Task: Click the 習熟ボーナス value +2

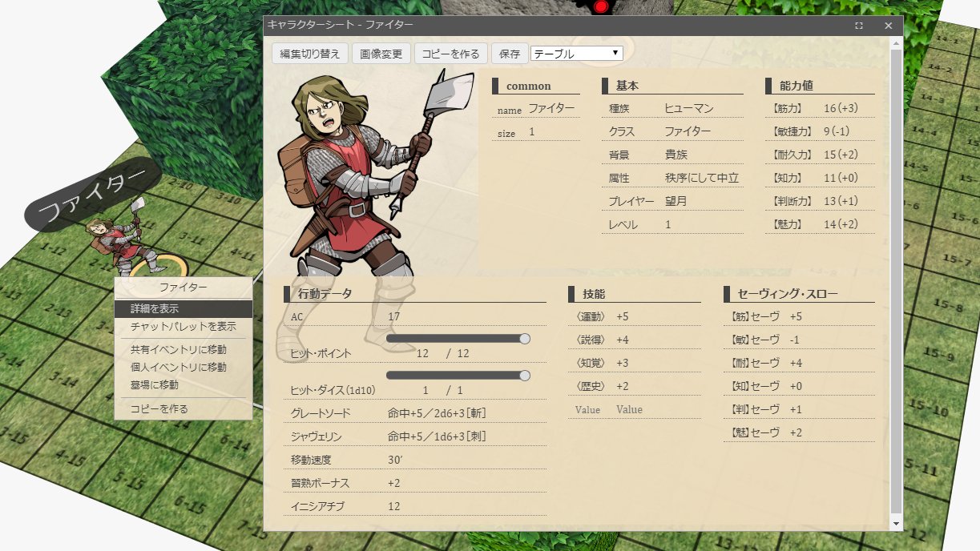Action: (393, 483)
